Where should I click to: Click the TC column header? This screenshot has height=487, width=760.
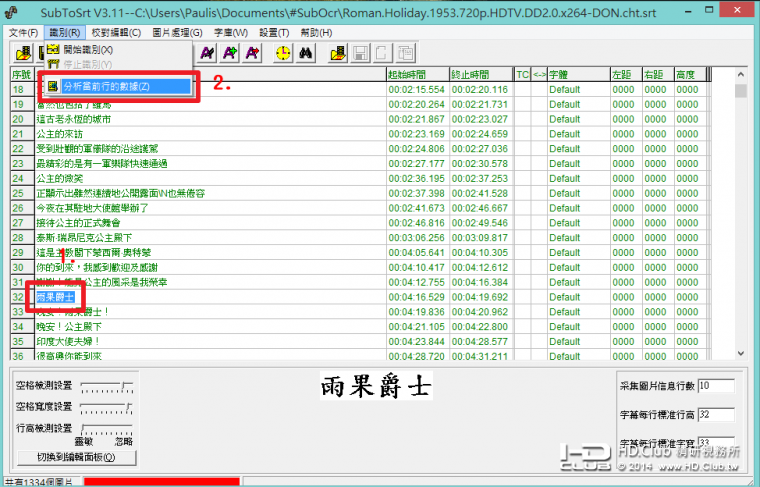(x=522, y=75)
